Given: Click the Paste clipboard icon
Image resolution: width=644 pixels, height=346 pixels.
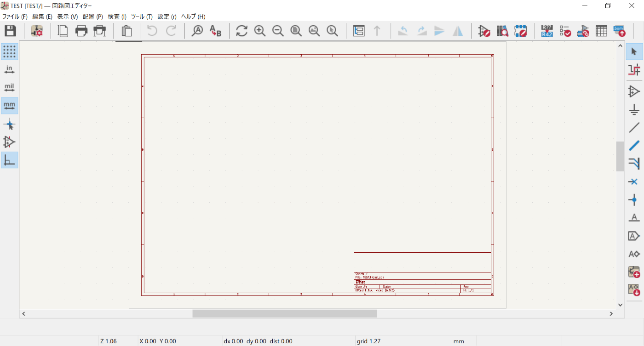Looking at the screenshot, I should click(126, 31).
